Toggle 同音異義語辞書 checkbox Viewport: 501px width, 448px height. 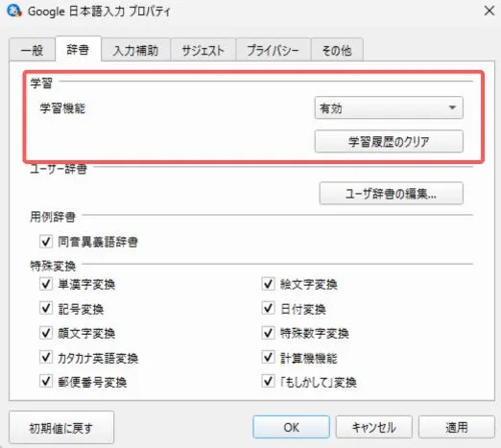46,242
